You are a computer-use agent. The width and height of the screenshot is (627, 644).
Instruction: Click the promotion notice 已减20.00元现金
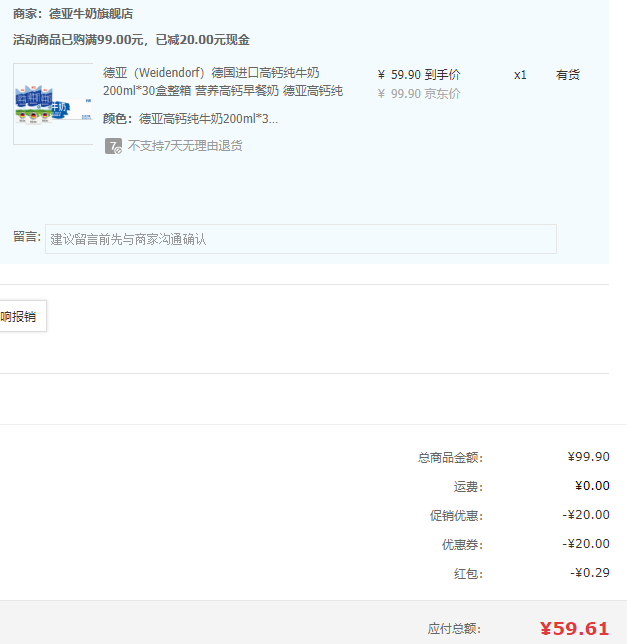tap(203, 40)
